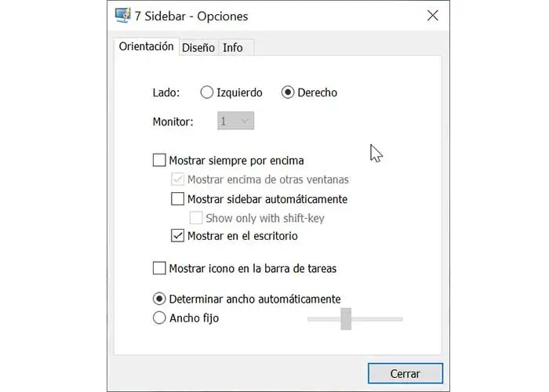Click the Lado label text
549x392 pixels.
(165, 93)
